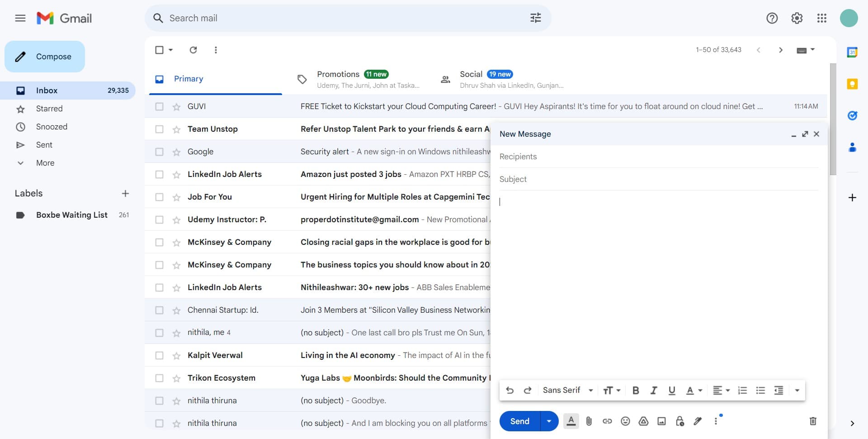Screen dimensions: 868x439
Task: Toggle confidential mode lock icon
Action: [679, 421]
